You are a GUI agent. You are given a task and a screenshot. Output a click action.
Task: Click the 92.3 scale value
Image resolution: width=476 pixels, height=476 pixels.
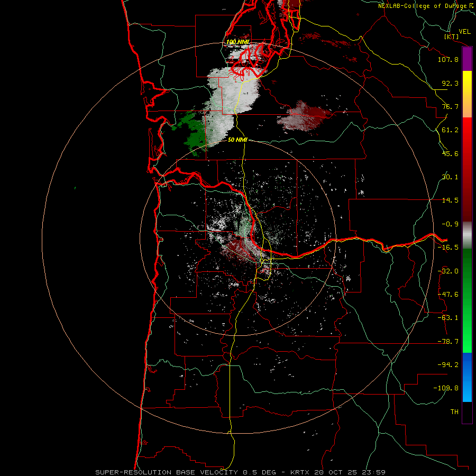pyautogui.click(x=450, y=83)
